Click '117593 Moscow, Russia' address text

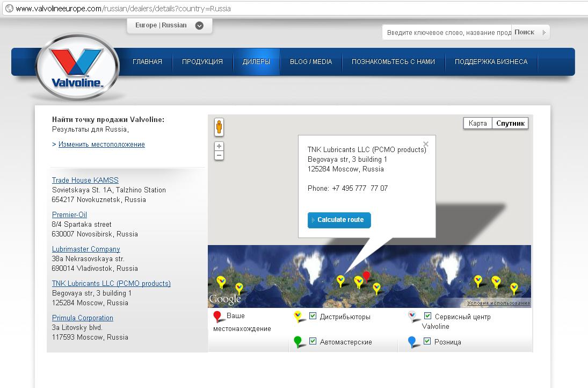click(90, 337)
